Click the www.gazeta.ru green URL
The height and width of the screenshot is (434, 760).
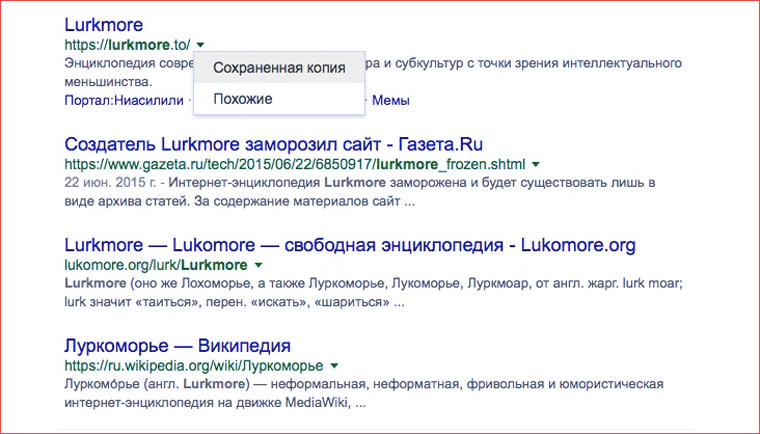pos(295,164)
